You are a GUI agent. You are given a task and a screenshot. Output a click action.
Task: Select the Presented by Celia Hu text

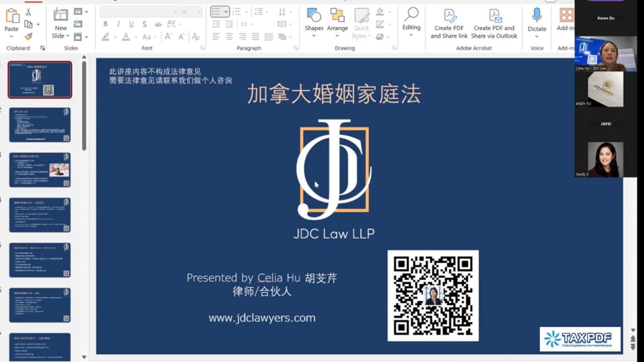pyautogui.click(x=262, y=278)
